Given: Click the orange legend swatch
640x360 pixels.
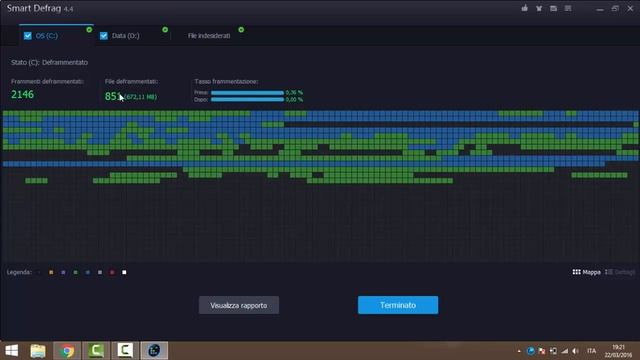Looking at the screenshot, I should 51,272.
